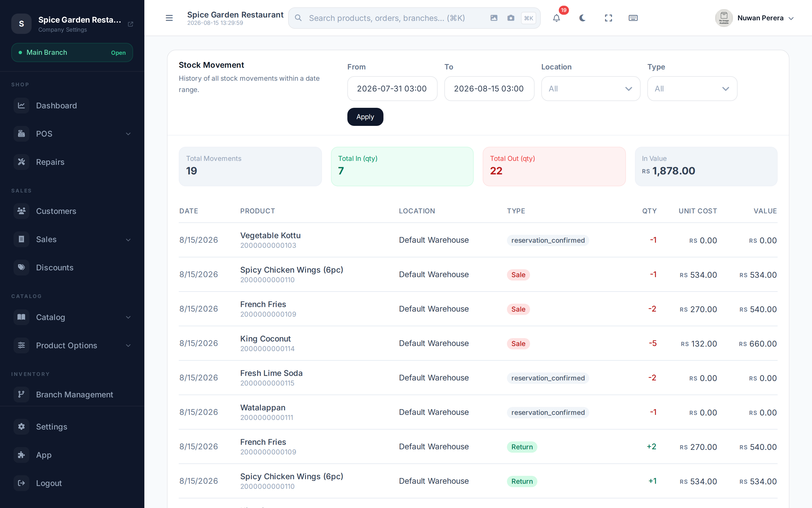Click King Coconut product row name

pos(265,339)
